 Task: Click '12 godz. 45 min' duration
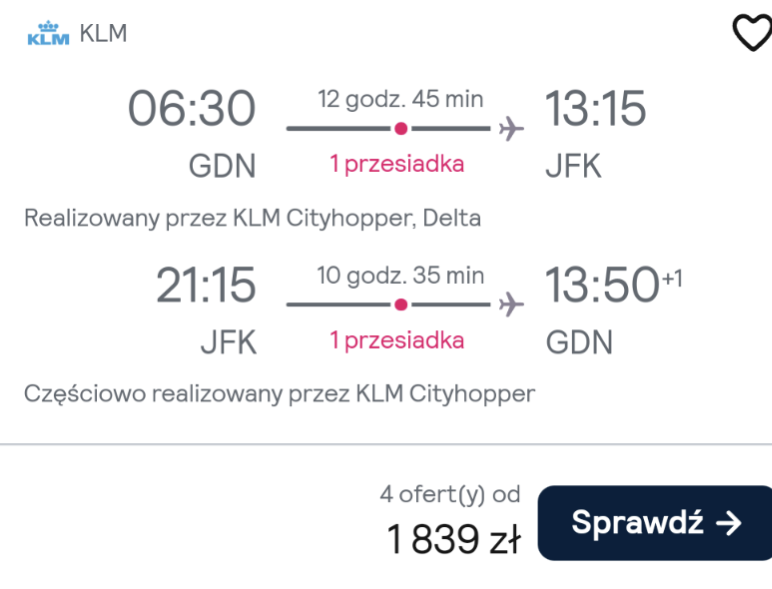400,99
